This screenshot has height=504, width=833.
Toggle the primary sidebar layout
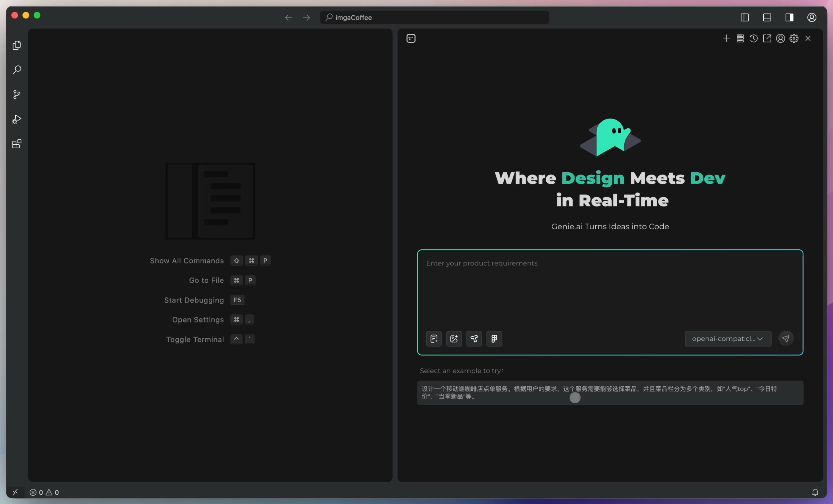coord(745,17)
